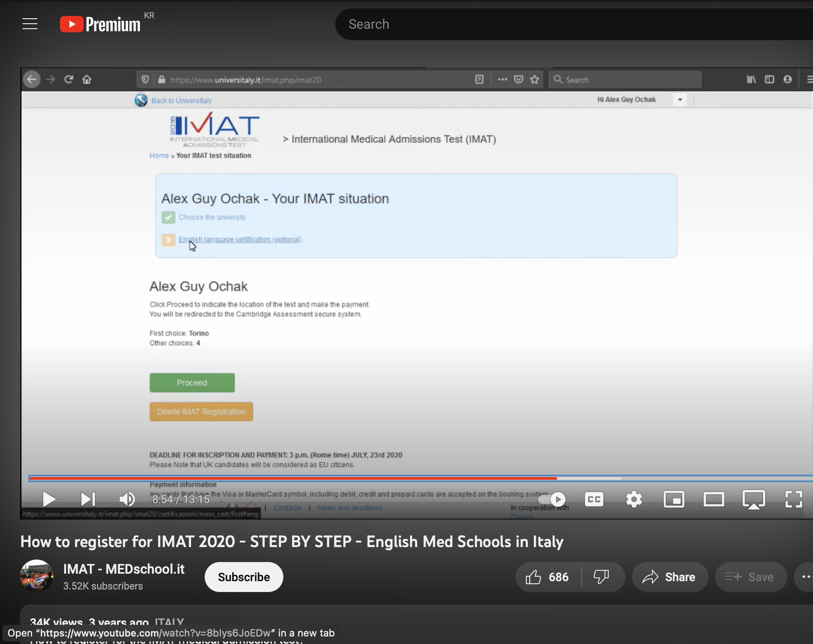Switch to theater mode

(714, 499)
